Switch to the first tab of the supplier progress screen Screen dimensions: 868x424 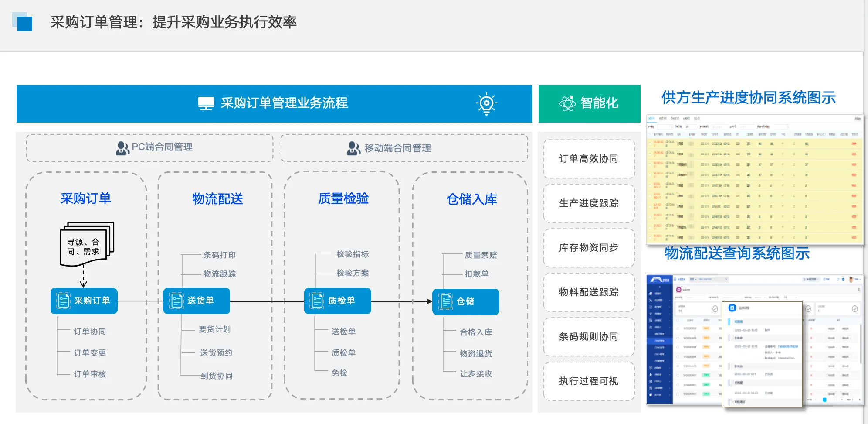point(651,118)
